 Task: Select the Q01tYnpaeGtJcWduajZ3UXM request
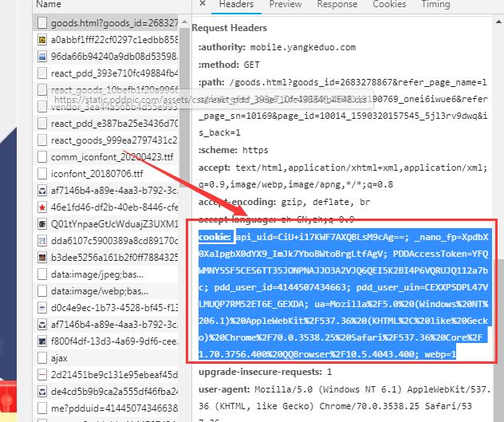click(105, 224)
